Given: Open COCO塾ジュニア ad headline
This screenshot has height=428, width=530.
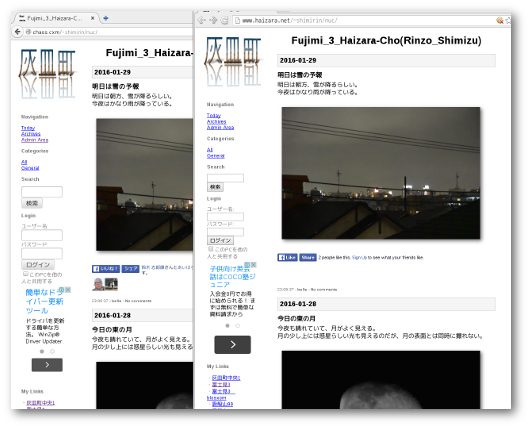Looking at the screenshot, I should click(x=233, y=277).
